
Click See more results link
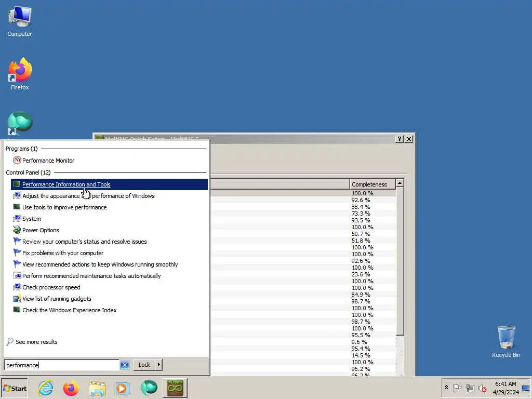(x=36, y=342)
